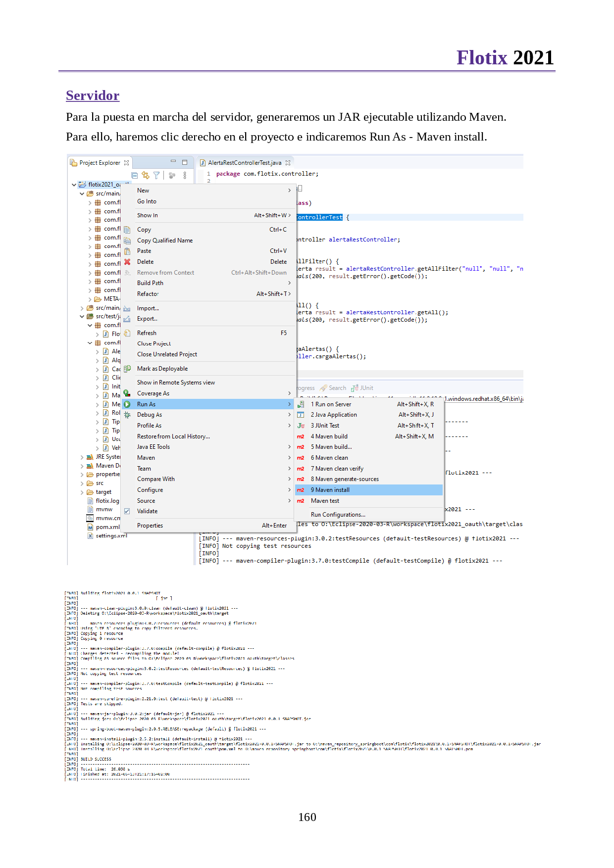Select 6 Maven clean

(x=369, y=458)
